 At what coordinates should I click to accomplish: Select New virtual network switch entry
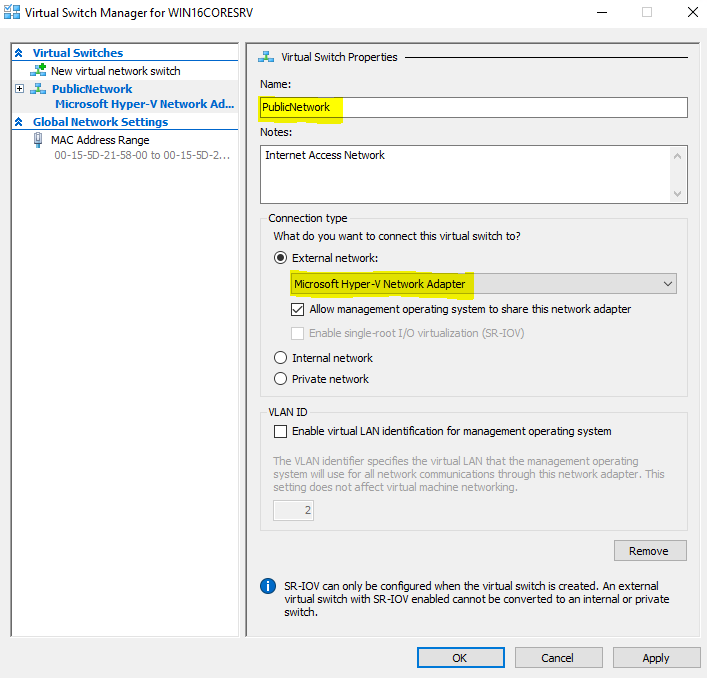(x=115, y=71)
